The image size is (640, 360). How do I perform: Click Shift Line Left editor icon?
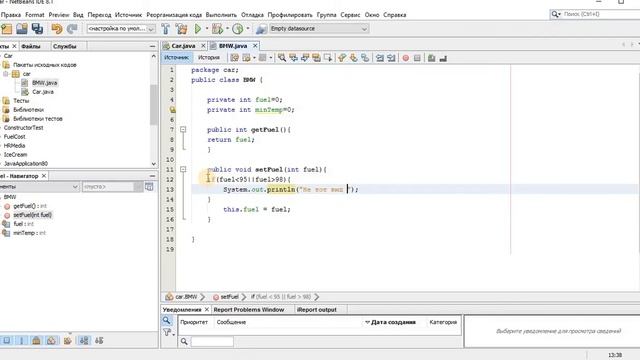[x=380, y=58]
